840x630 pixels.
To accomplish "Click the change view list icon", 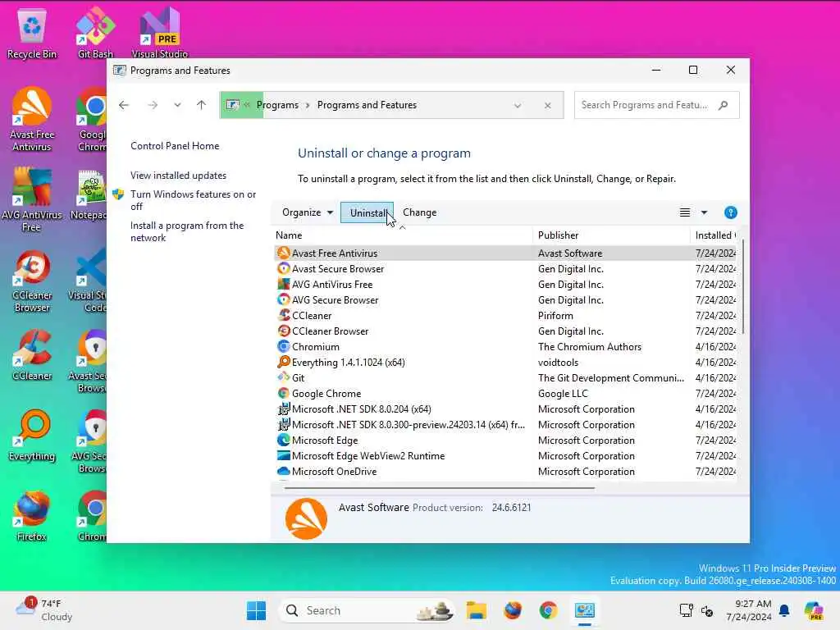I will pos(685,212).
